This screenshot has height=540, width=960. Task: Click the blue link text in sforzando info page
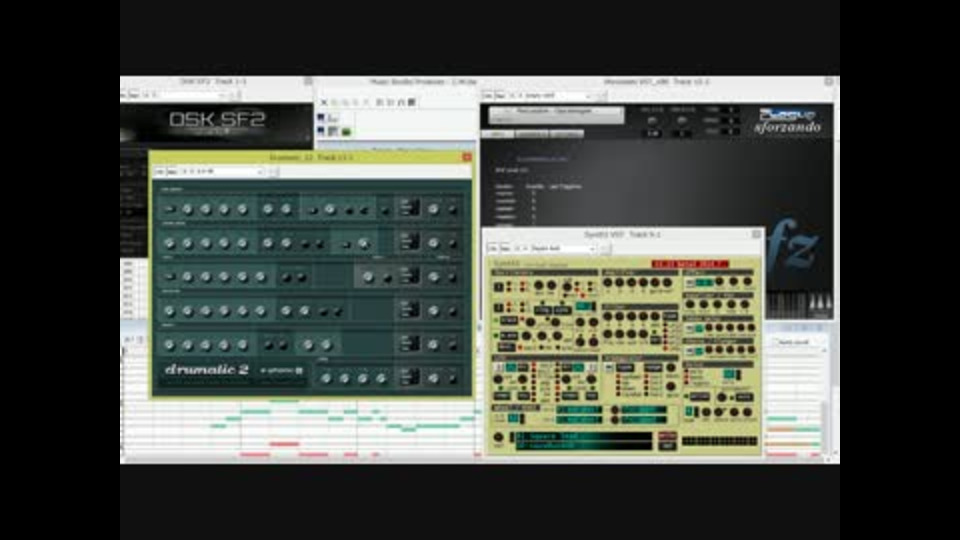coord(542,159)
